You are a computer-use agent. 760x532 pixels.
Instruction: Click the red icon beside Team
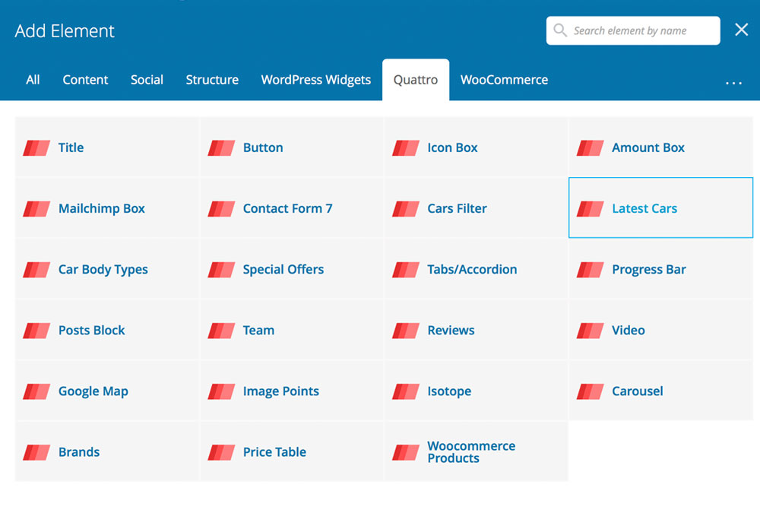221,331
